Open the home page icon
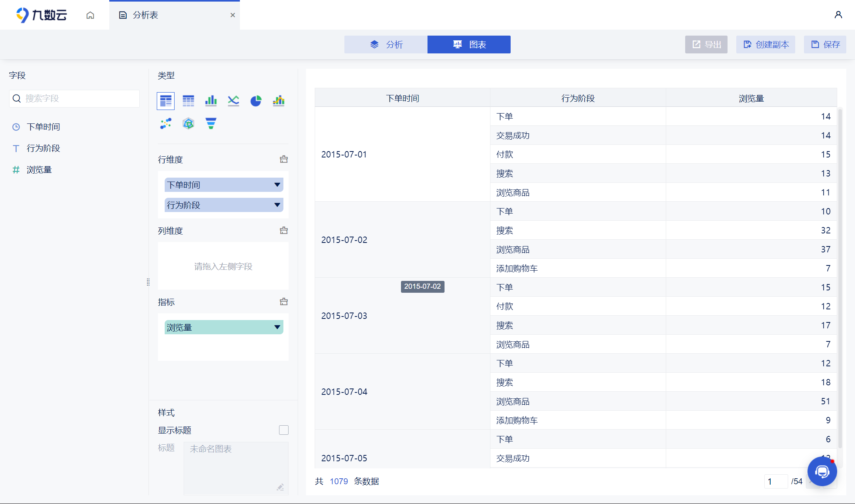 click(90, 15)
